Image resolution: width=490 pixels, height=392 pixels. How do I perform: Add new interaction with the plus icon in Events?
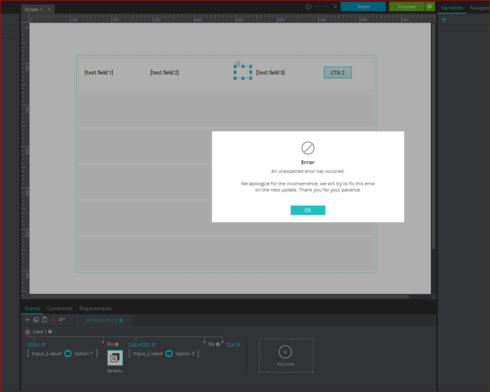pyautogui.click(x=27, y=320)
